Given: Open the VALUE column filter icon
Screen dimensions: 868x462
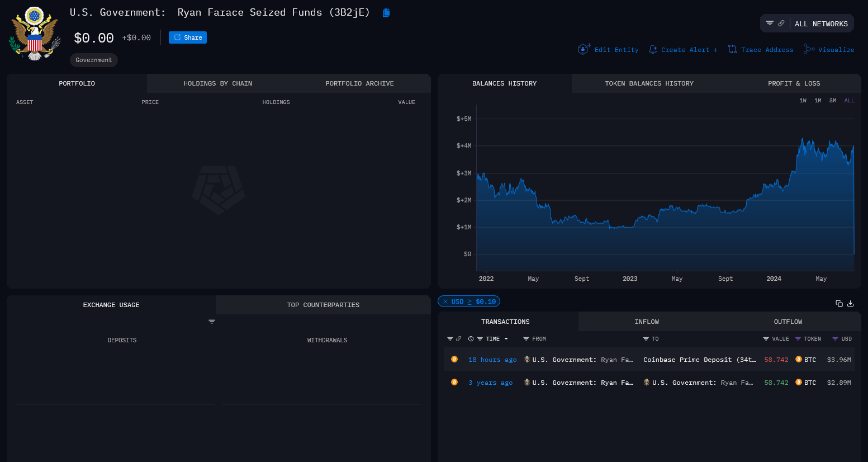Looking at the screenshot, I should [766, 339].
